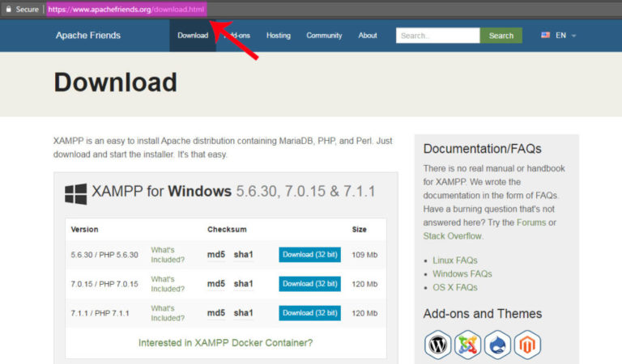This screenshot has width=622, height=364.
Task: Open the Stack Overflow link
Action: tap(452, 236)
